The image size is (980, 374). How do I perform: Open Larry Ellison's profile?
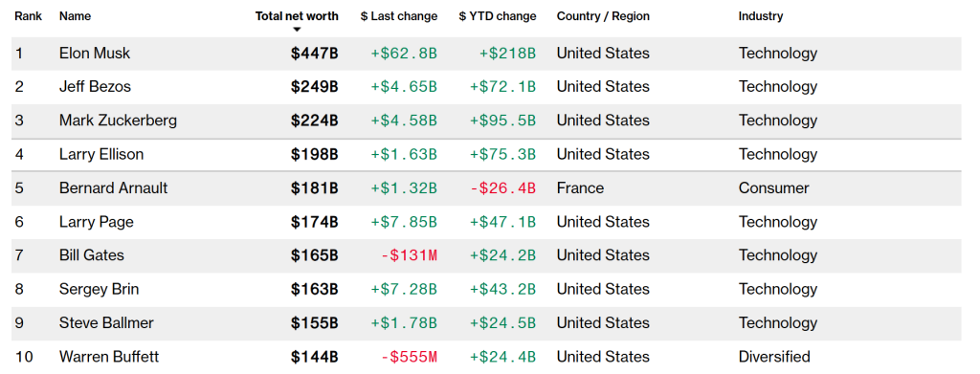[x=101, y=154]
